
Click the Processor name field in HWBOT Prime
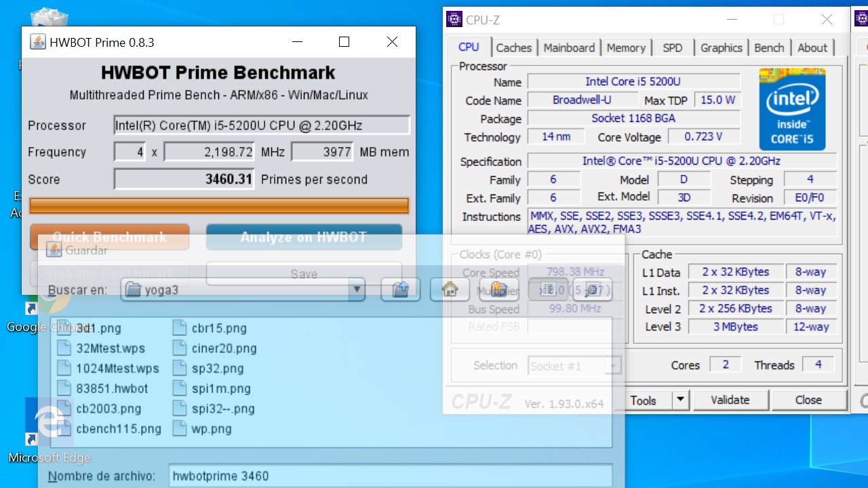click(262, 125)
